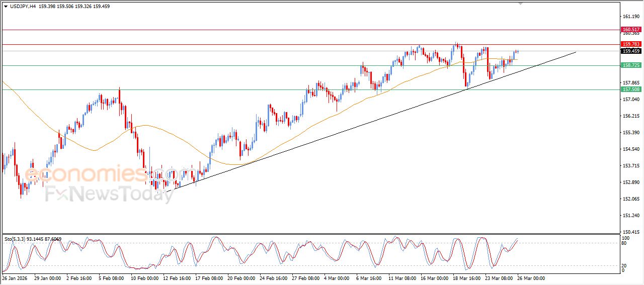The height and width of the screenshot is (285, 644).
Task: Click the USDJPY,H4 symbol title
Action: pos(25,7)
